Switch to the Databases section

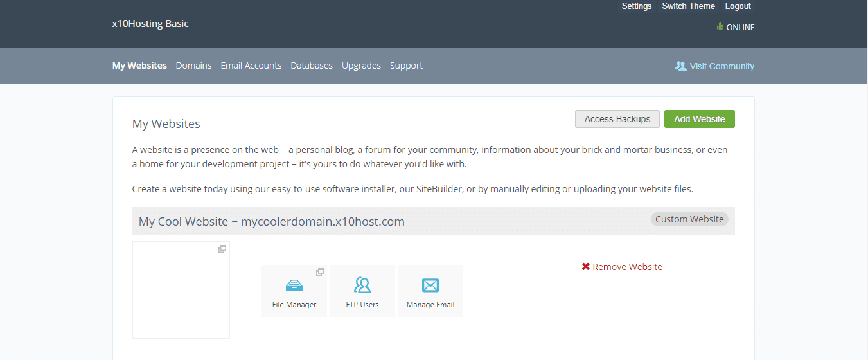point(312,66)
